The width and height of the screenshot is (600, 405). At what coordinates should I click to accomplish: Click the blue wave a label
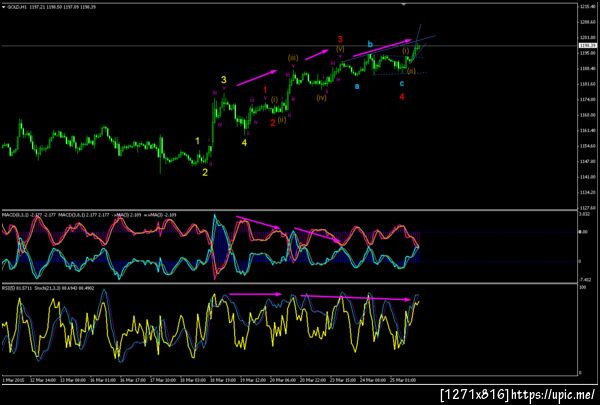tap(357, 87)
